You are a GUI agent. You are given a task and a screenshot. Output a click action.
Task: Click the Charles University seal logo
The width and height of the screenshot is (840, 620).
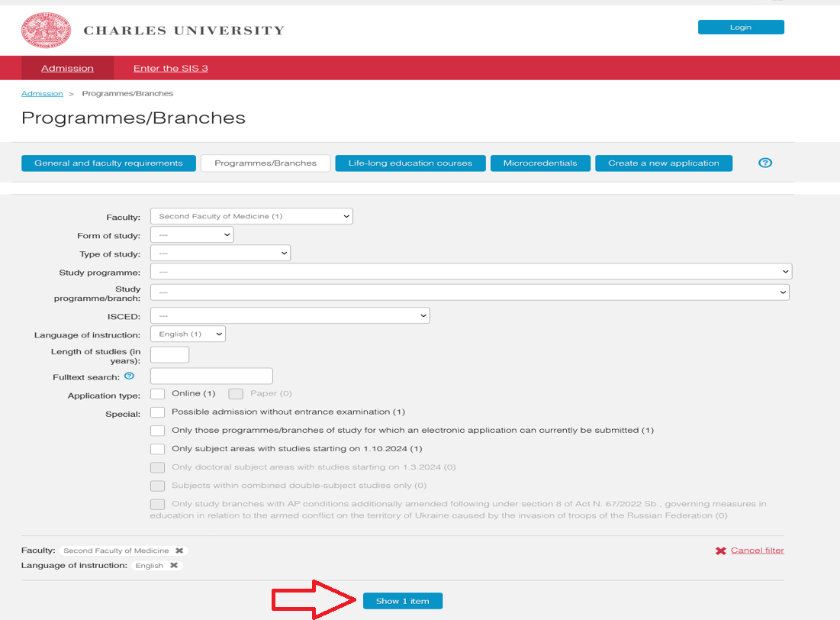pos(46,31)
